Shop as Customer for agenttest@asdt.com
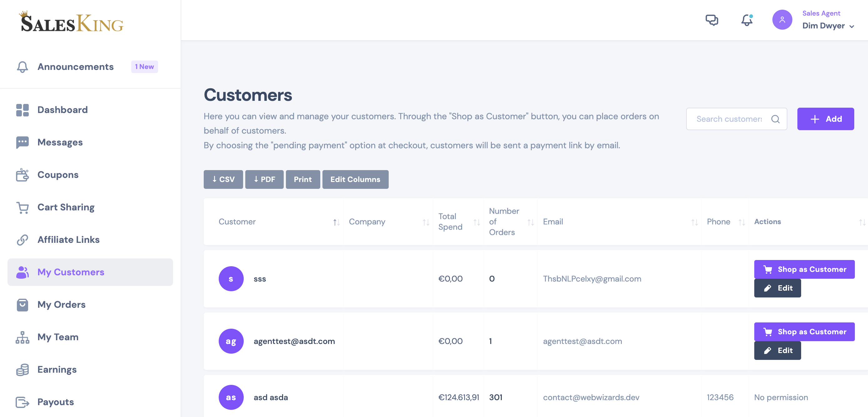 804,332
